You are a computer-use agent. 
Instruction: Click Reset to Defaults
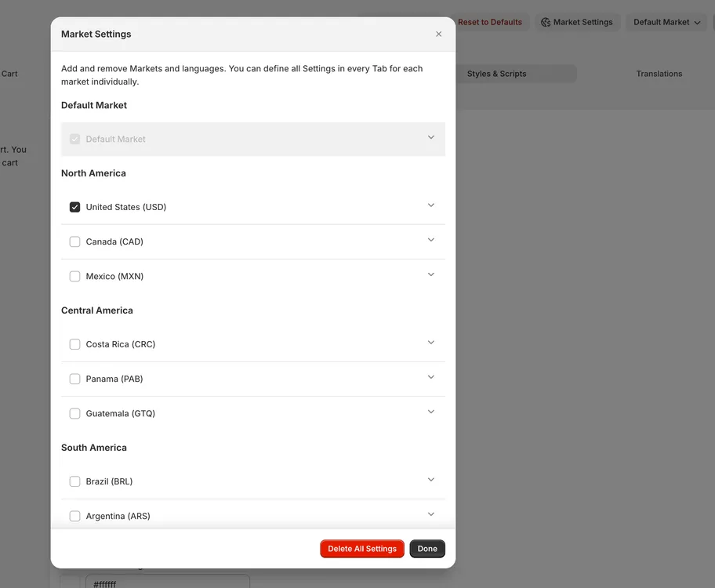[490, 22]
